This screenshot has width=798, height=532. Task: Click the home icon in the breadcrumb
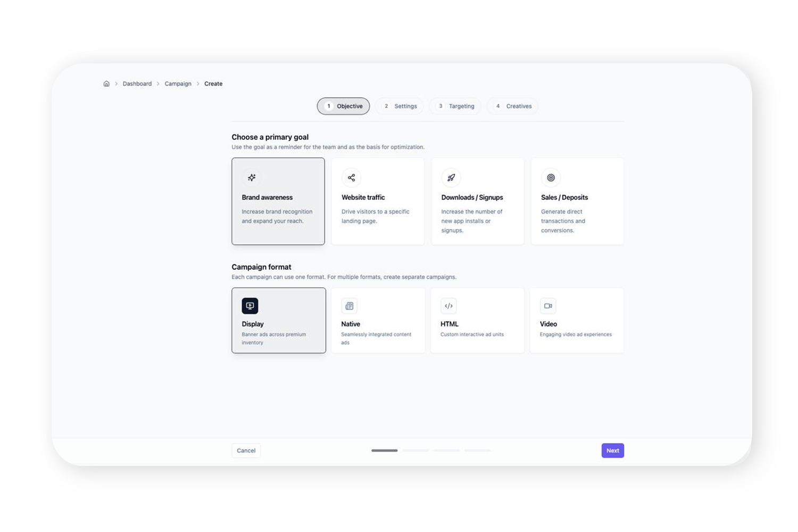[x=106, y=84]
